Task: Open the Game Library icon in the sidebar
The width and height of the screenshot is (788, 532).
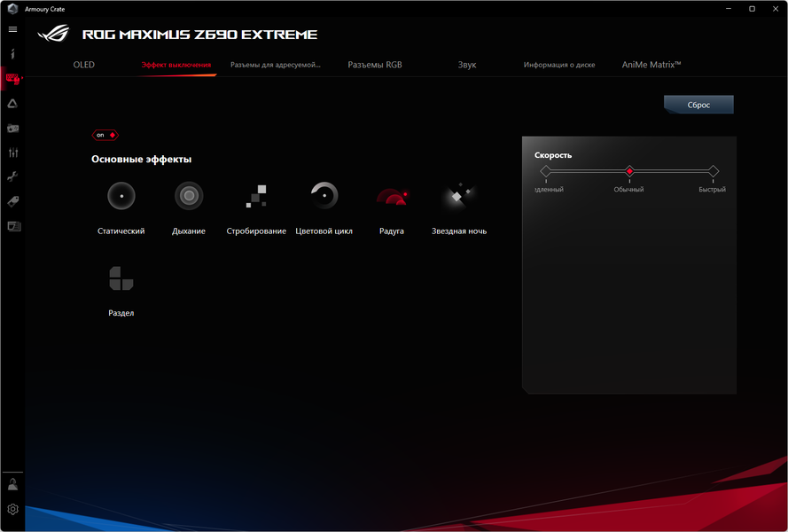Action: point(12,129)
